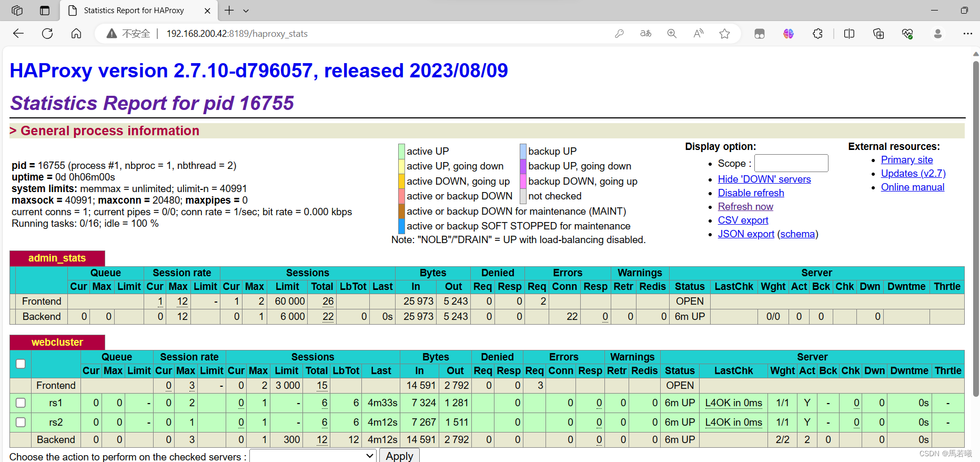Click the not-secure warning icon

[112, 34]
